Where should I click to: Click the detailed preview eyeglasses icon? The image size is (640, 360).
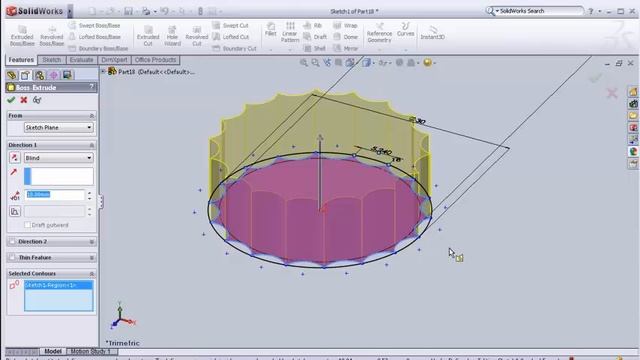point(37,100)
